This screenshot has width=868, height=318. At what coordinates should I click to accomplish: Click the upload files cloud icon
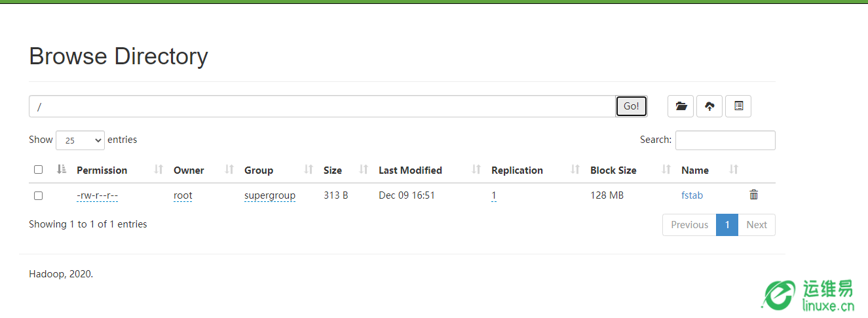709,106
